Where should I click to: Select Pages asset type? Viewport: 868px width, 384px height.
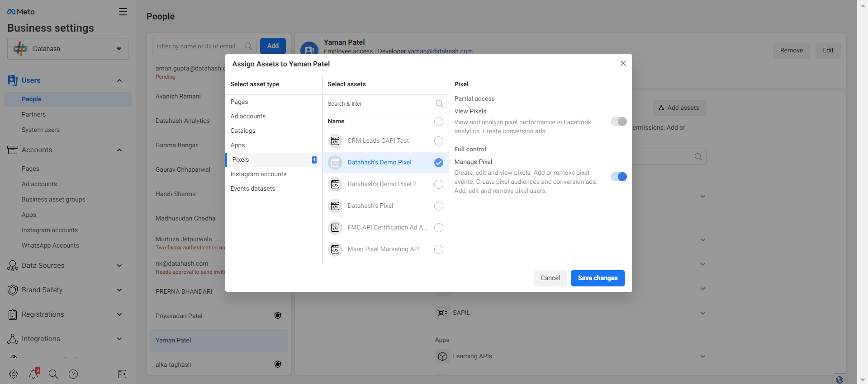point(273,102)
